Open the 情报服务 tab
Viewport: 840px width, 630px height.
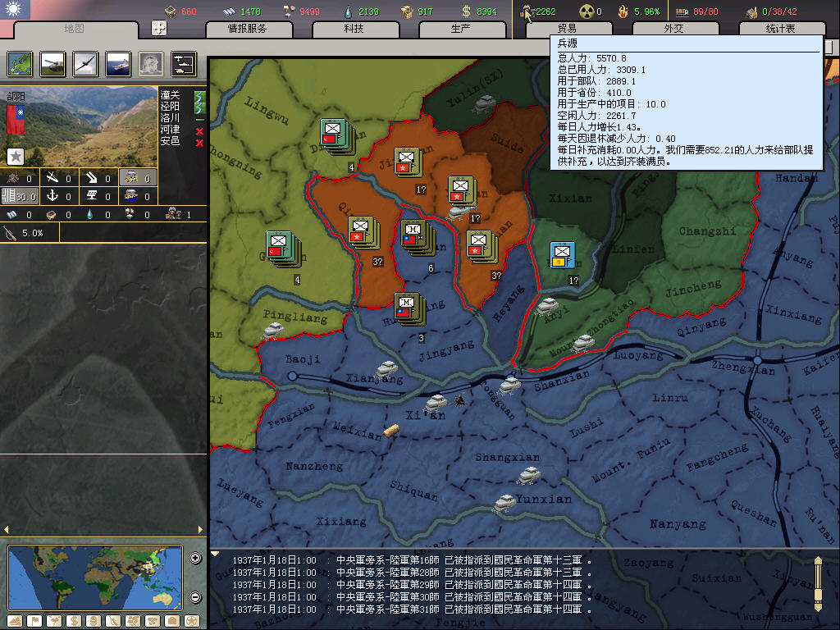pyautogui.click(x=248, y=29)
